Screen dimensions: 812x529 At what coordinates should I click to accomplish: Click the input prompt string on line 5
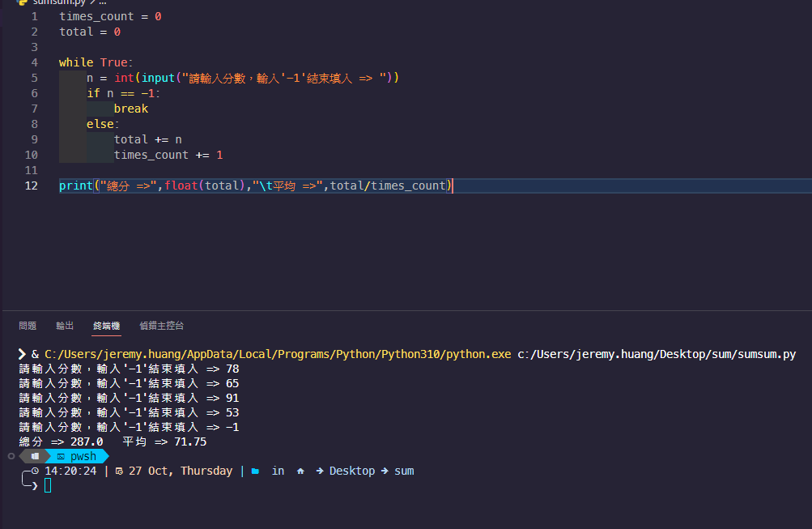pyautogui.click(x=285, y=79)
